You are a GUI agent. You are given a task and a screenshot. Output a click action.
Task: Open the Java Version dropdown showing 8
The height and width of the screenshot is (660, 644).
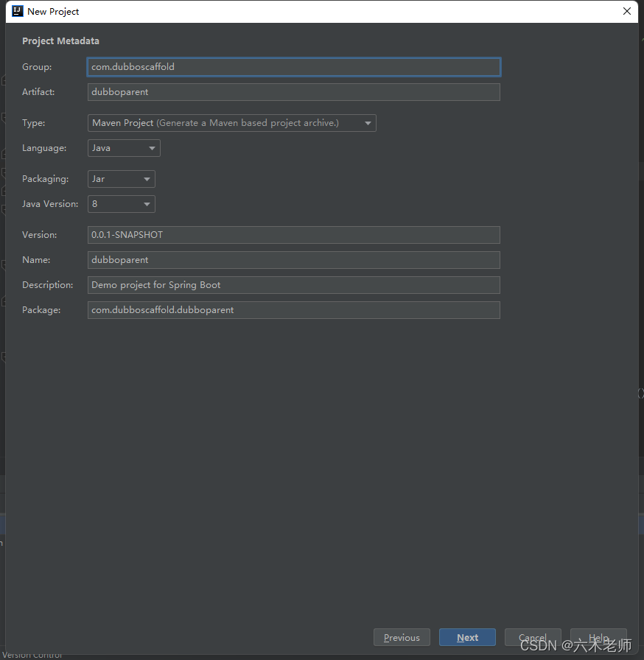(x=122, y=204)
